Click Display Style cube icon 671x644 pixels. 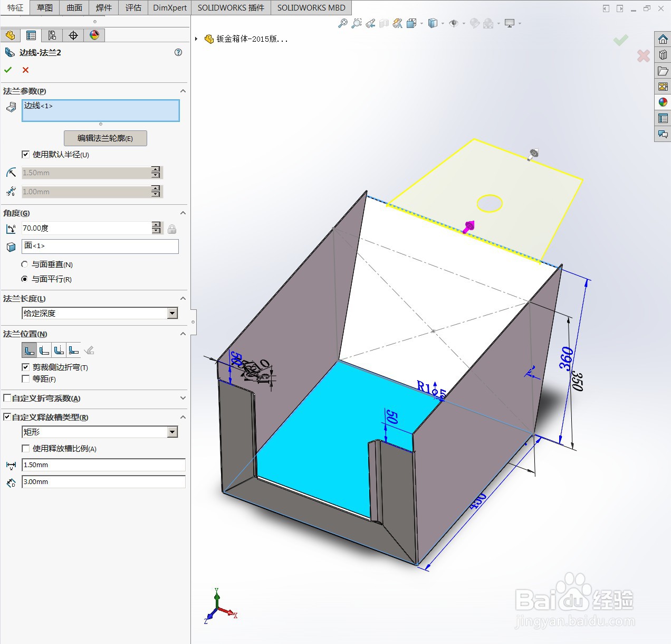coord(433,23)
